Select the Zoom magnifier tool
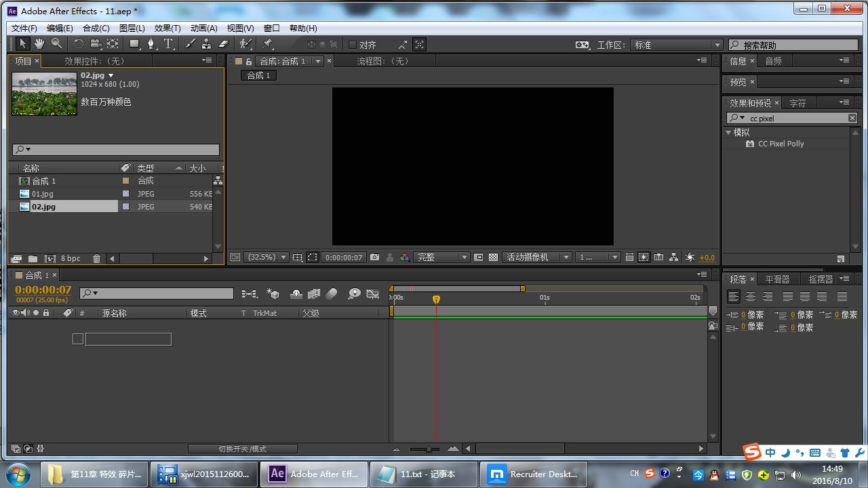The image size is (868, 488). [x=57, y=44]
